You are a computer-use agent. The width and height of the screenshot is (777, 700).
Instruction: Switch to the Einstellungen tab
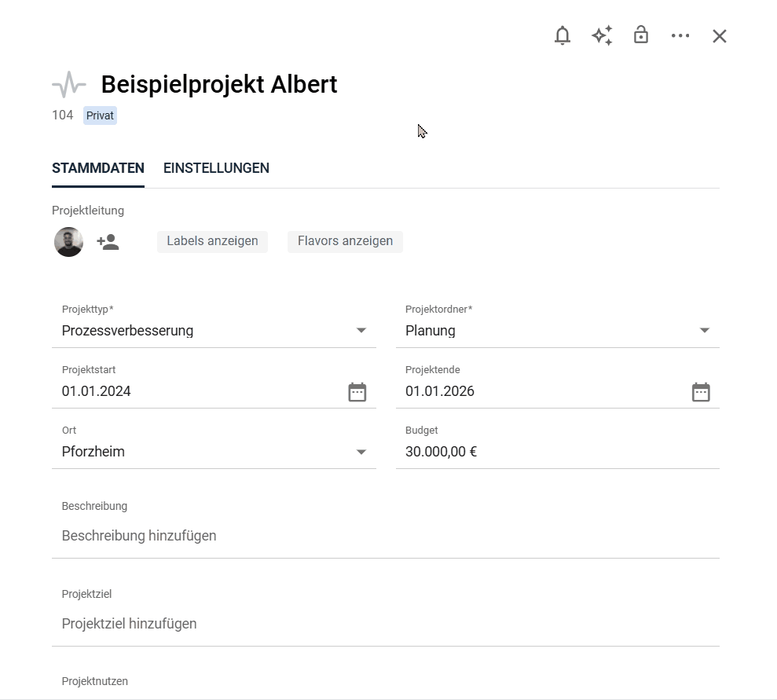click(x=216, y=168)
